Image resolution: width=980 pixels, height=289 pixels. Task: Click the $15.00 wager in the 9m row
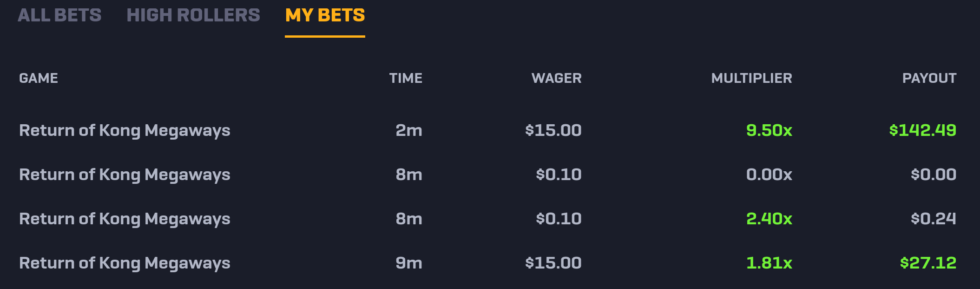pyautogui.click(x=553, y=263)
